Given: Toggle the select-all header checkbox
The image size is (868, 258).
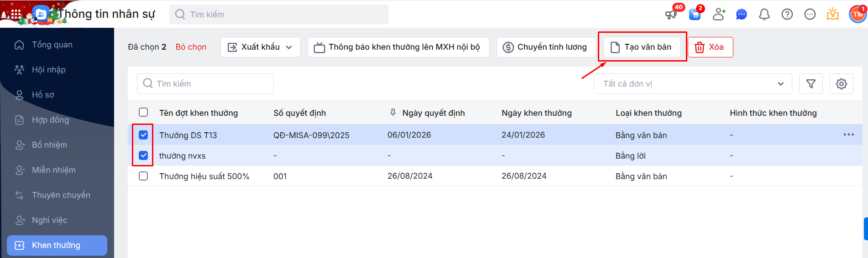Looking at the screenshot, I should [x=143, y=112].
